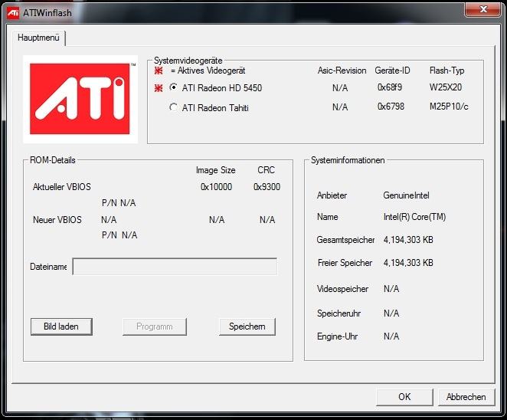Click Freier Speicher value 4,194,303 KB
The image size is (507, 420).
tap(408, 263)
